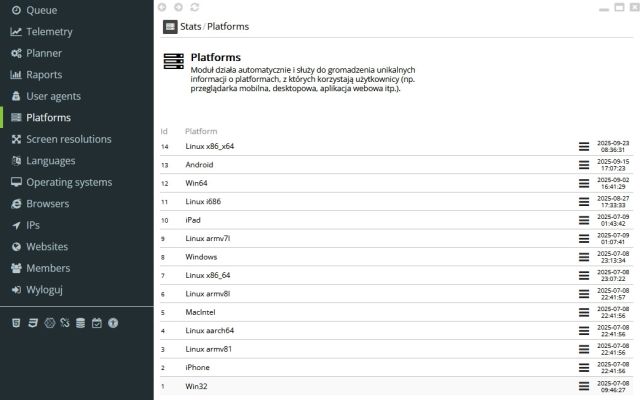The height and width of the screenshot is (400, 640).
Task: Click Wyloguj to log out
Action: pyautogui.click(x=44, y=290)
